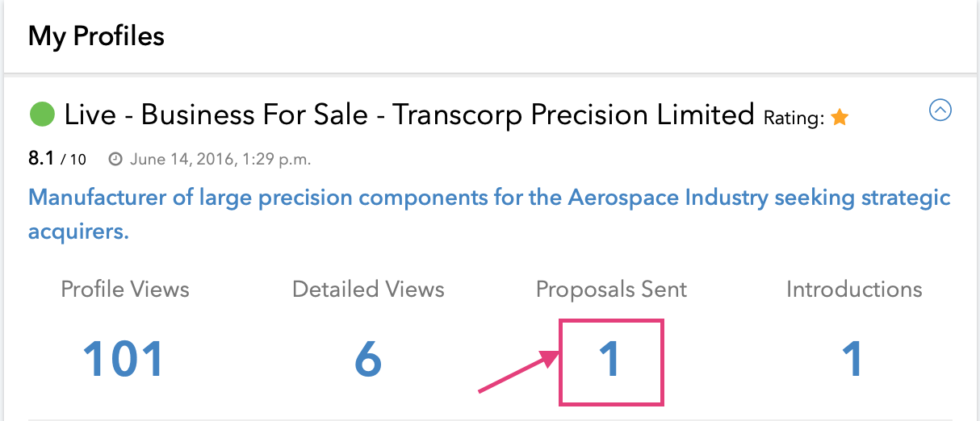This screenshot has height=421, width=980.
Task: Click the green Live status dot
Action: [42, 115]
